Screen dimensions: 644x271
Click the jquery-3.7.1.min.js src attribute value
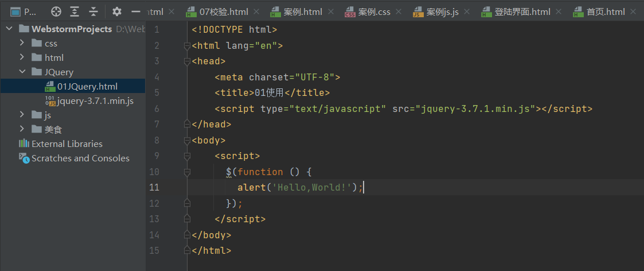click(x=478, y=109)
